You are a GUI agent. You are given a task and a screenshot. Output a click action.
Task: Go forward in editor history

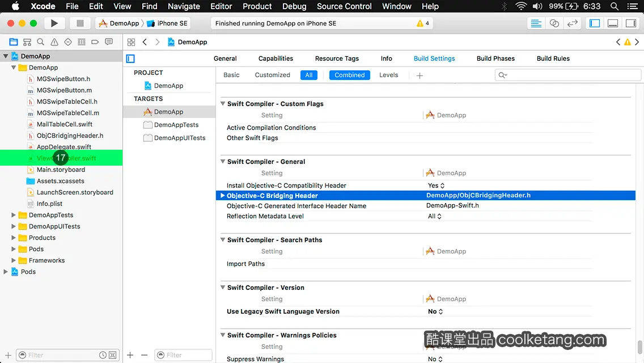coord(157,42)
